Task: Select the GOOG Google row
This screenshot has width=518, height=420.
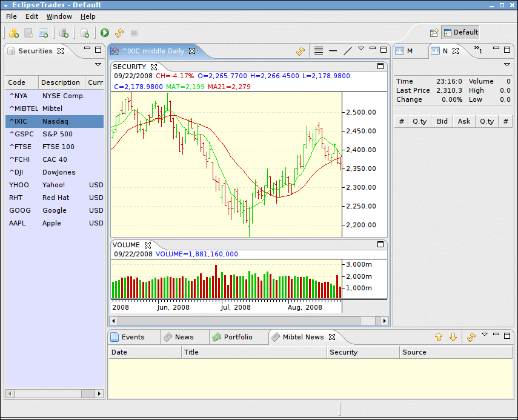Action: [x=55, y=210]
